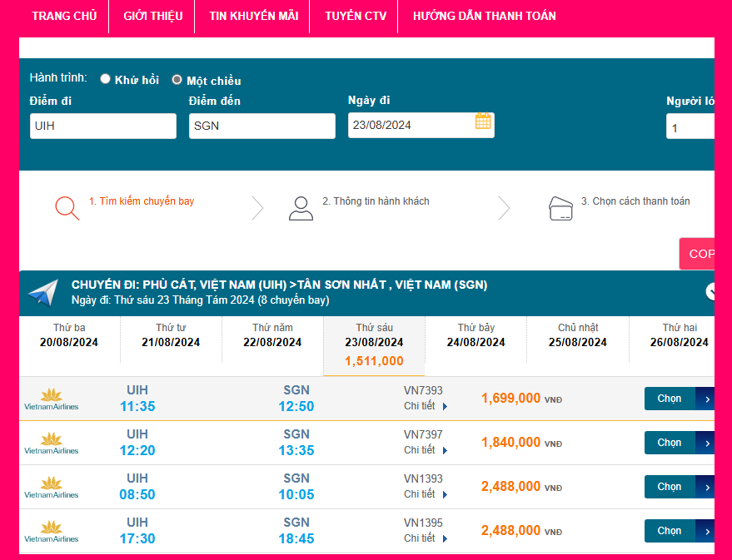Switch to Thứ bảy 24/08/2024 date tab
The width and height of the screenshot is (732, 560).
[x=476, y=335]
